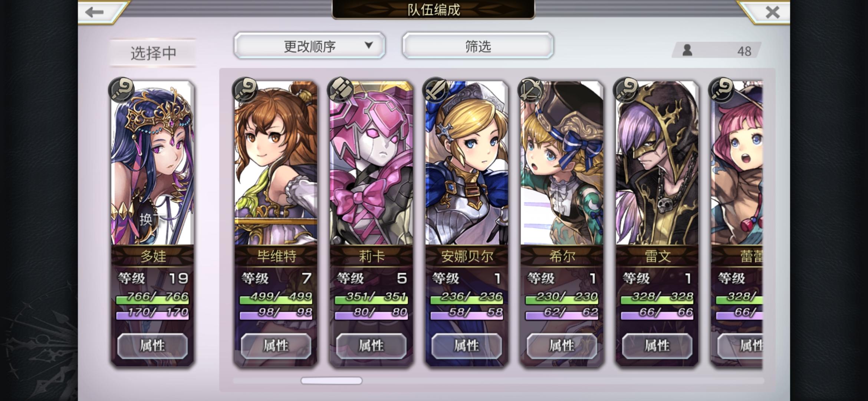Click staff class icon on 雷文 card
868x401 pixels.
(626, 89)
